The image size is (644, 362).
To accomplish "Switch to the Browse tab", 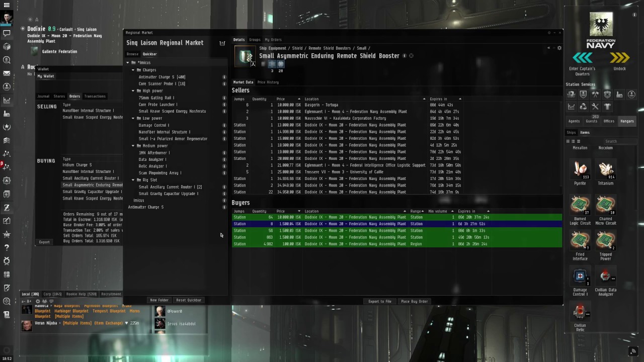I will pos(132,54).
